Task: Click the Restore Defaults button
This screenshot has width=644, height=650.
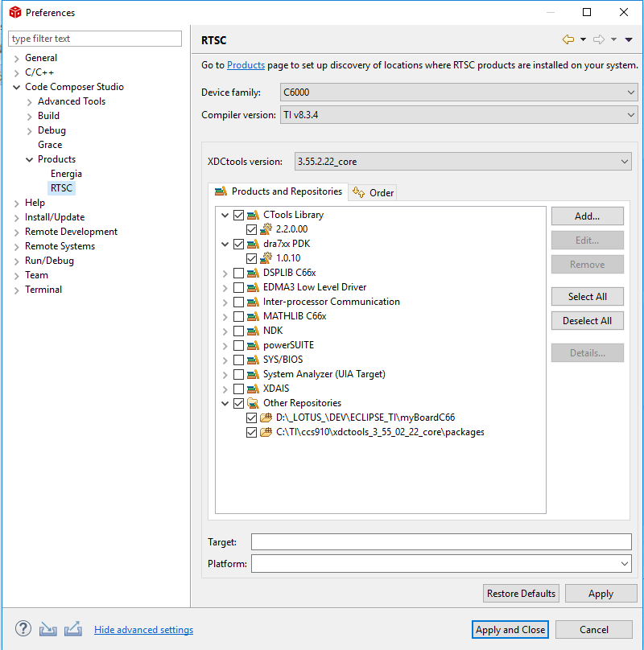Action: coord(521,593)
